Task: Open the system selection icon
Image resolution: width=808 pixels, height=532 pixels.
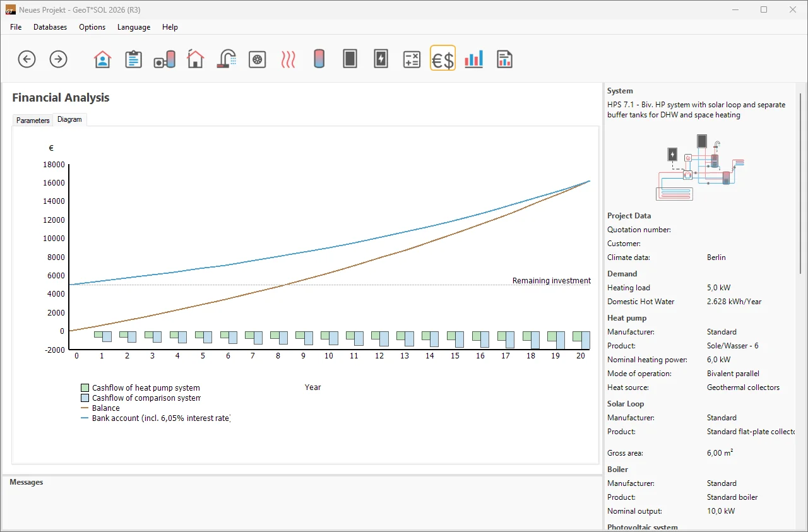Action: 164,59
